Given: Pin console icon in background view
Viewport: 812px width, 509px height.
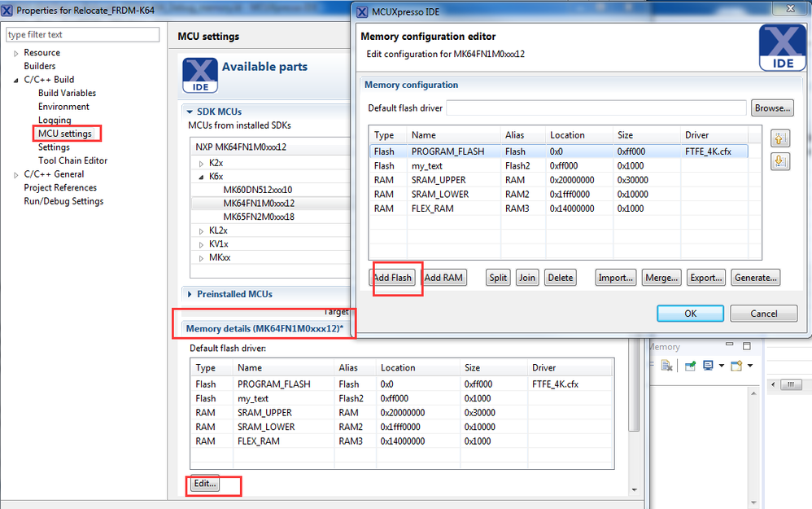Looking at the screenshot, I should [690, 366].
